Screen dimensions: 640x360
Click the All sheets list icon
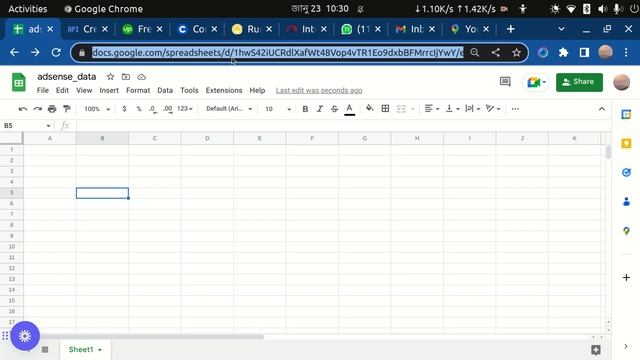click(45, 349)
